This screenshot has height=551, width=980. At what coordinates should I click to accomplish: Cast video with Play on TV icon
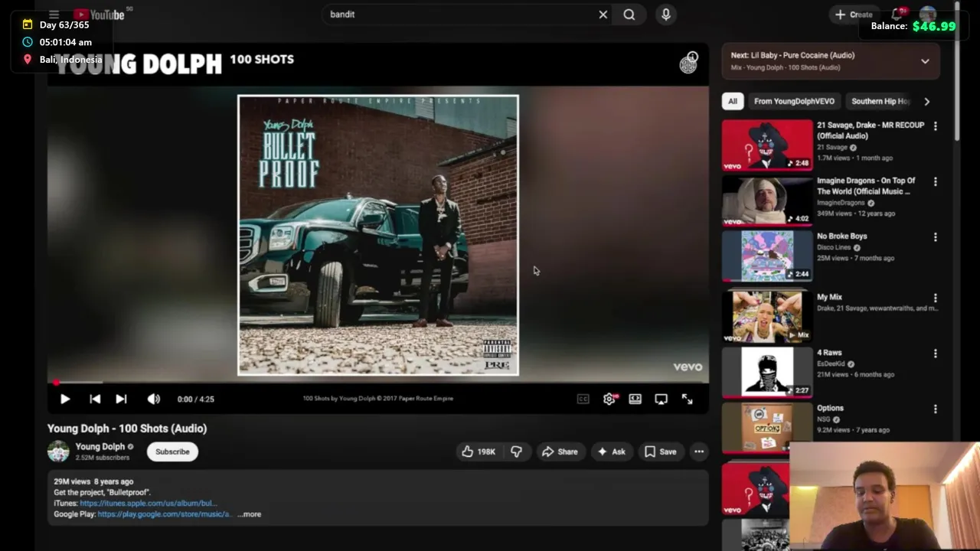pos(661,399)
